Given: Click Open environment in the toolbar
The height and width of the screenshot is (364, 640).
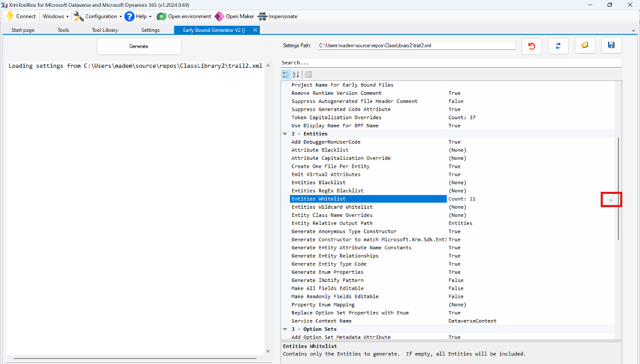Looking at the screenshot, I should (184, 16).
